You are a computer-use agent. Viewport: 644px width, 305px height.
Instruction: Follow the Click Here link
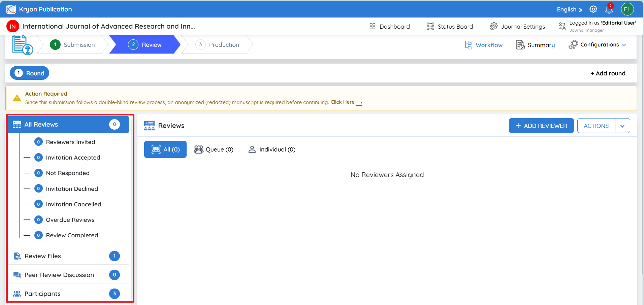pyautogui.click(x=346, y=102)
